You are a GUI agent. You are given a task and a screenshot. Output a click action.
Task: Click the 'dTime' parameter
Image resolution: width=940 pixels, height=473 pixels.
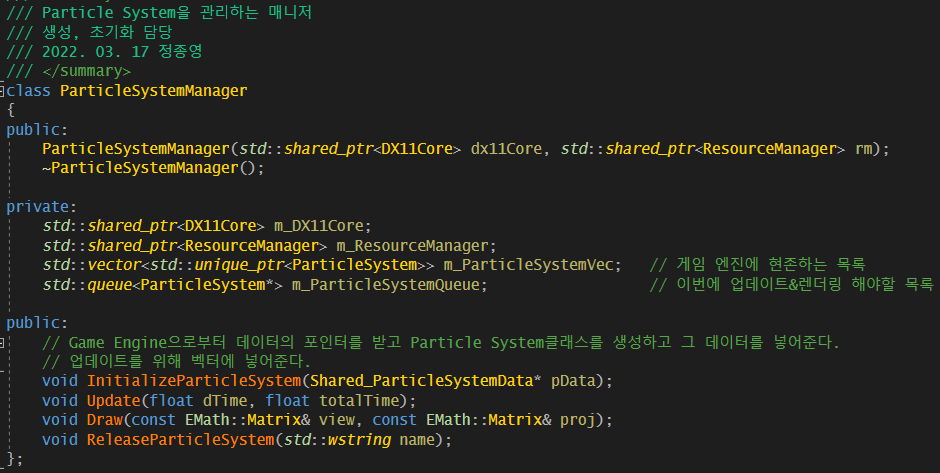click(x=225, y=400)
